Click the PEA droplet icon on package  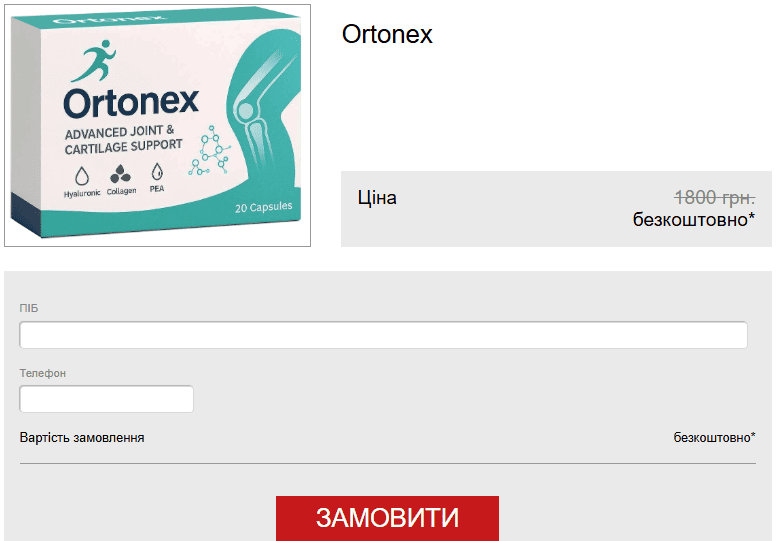click(x=157, y=172)
